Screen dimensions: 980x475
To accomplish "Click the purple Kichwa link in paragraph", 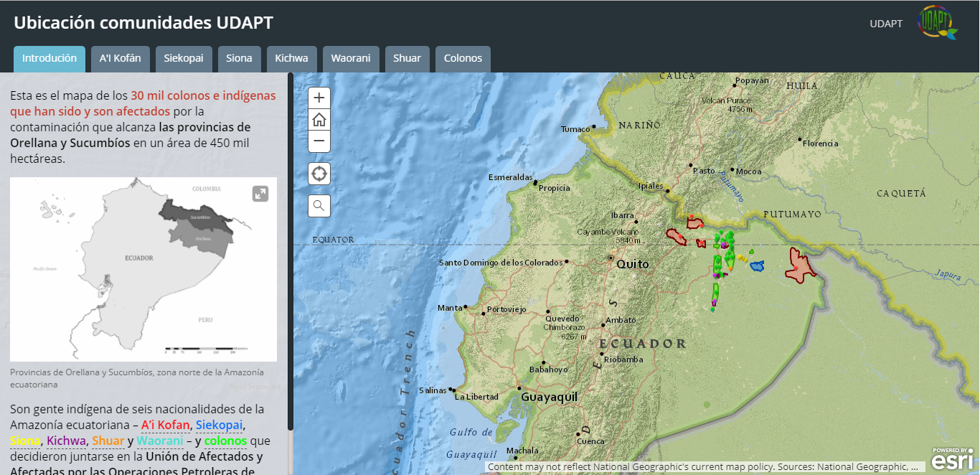I will click(67, 441).
